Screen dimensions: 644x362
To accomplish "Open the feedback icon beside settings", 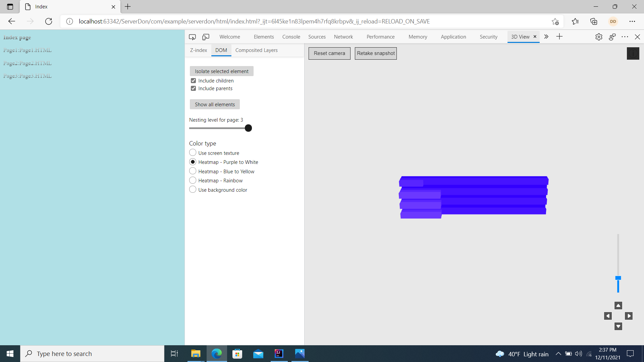I will tap(612, 37).
